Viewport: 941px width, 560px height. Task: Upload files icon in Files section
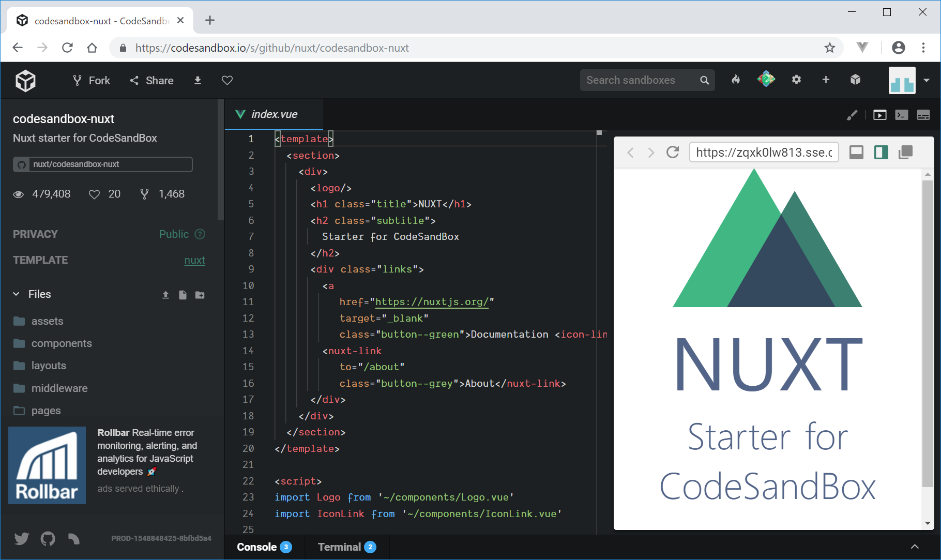pyautogui.click(x=165, y=295)
